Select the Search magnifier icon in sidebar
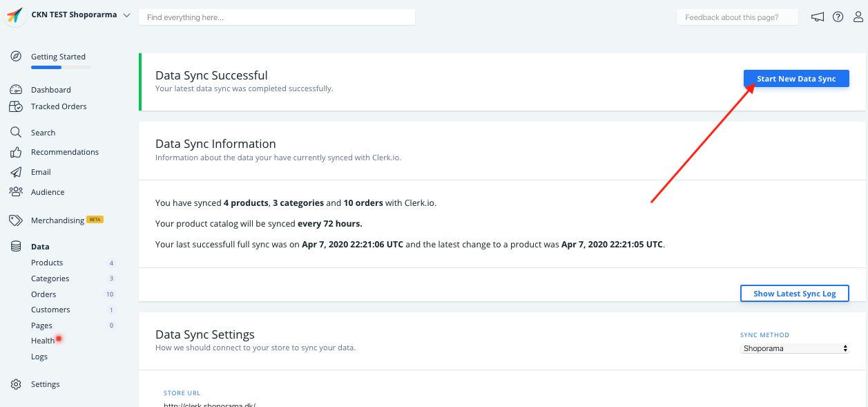The height and width of the screenshot is (407, 868). [16, 133]
